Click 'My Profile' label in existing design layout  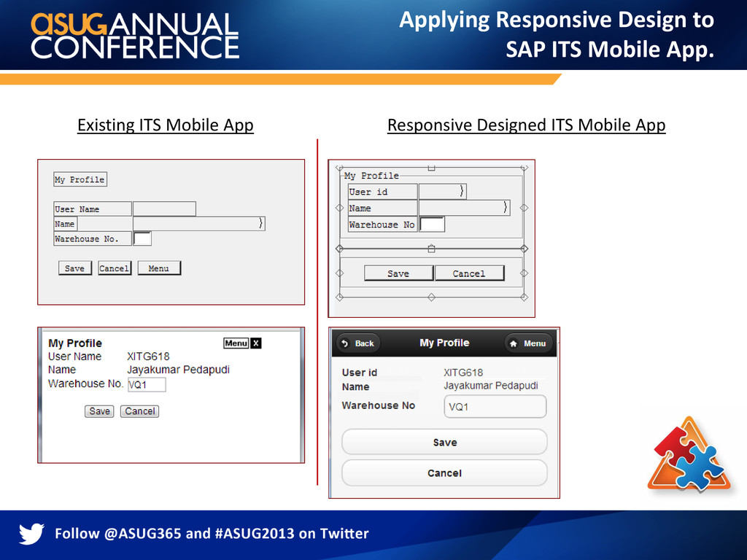point(80,179)
